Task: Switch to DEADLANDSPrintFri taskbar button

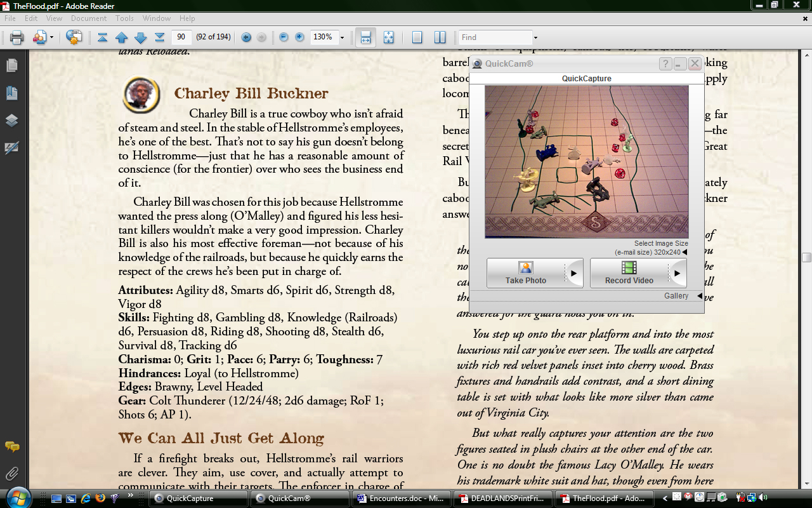Action: coord(503,499)
